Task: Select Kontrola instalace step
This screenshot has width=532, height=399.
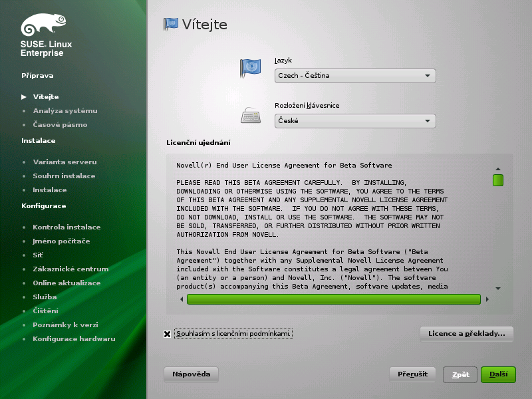Action: tap(66, 227)
